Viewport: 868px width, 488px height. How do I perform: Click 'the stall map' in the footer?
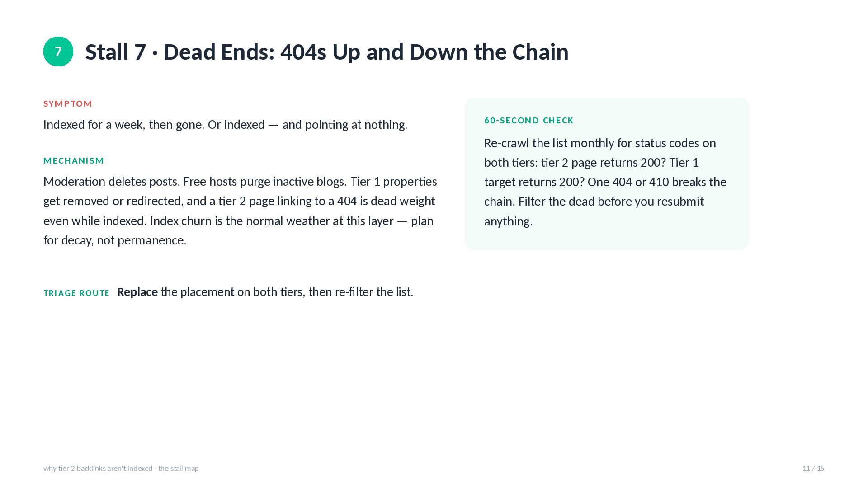click(x=179, y=469)
